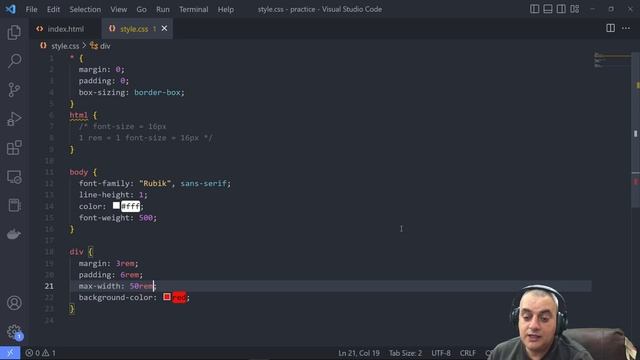Open the Search view icon
640x360 pixels.
(14, 61)
